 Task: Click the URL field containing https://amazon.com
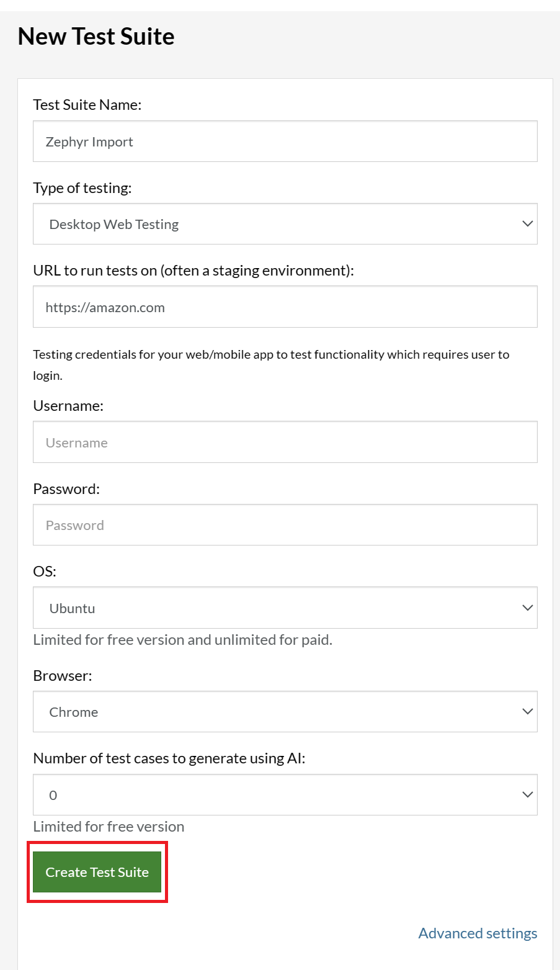pos(285,307)
